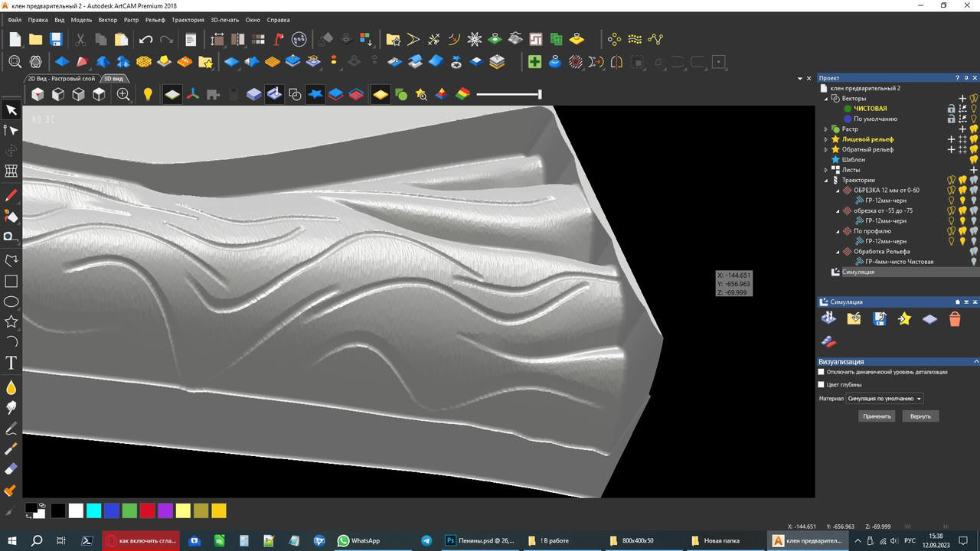Select the Text tool in left toolbar

11,362
